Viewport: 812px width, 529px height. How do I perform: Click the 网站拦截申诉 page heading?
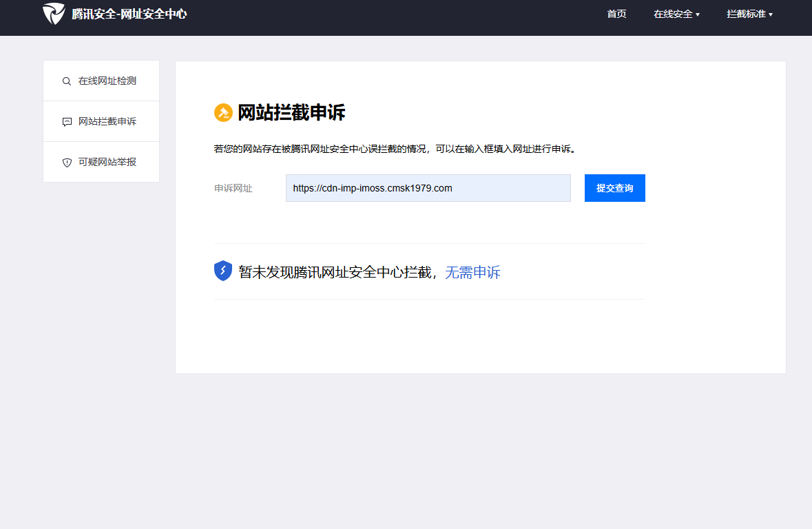pos(291,112)
